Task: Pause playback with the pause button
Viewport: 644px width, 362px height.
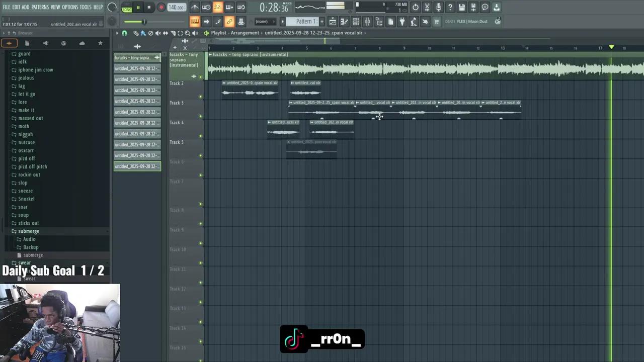Action: 138,8
